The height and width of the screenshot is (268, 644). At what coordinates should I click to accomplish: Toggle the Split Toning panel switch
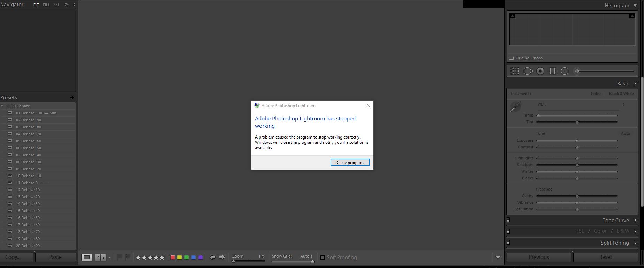coord(508,243)
